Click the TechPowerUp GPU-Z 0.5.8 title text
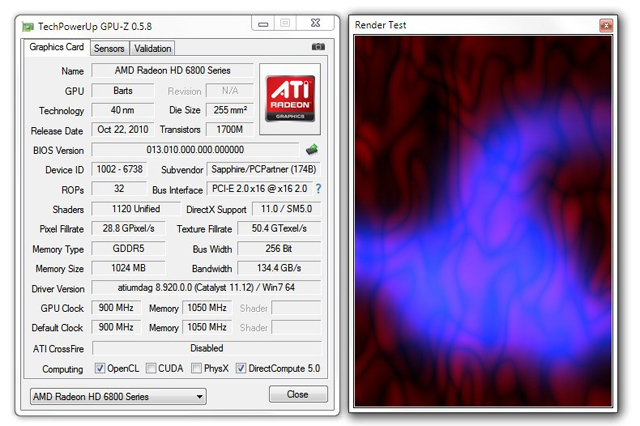 [95, 27]
